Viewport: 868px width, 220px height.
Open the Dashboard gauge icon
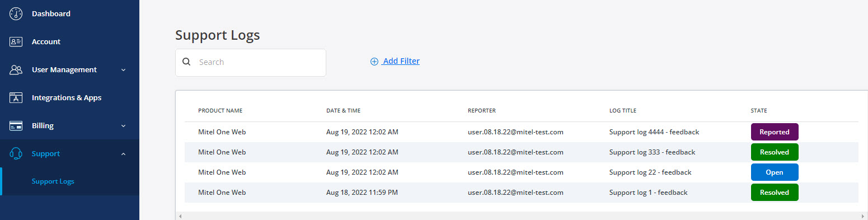(16, 13)
